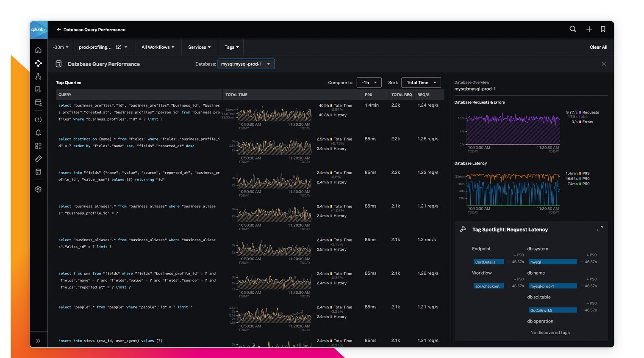644x358 pixels.
Task: Open the Sort by Total Time dropdown
Action: pos(421,82)
